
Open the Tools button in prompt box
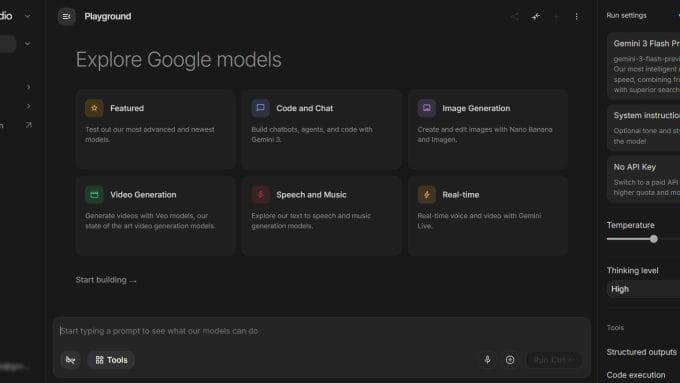coord(111,360)
